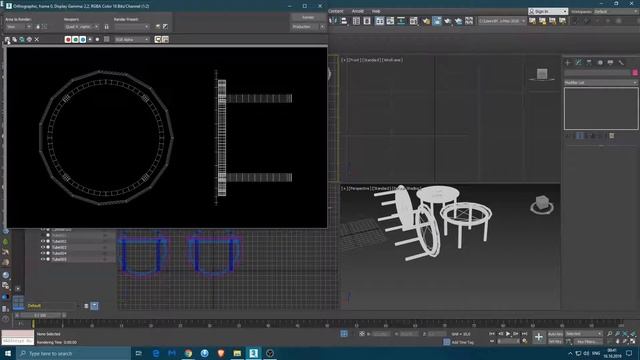Screen dimensions: 640x360
Task: Open the Render Preset dropdown
Action: click(x=132, y=27)
